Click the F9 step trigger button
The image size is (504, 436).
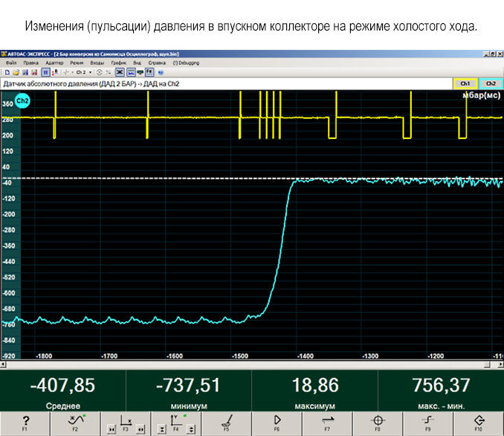click(428, 423)
